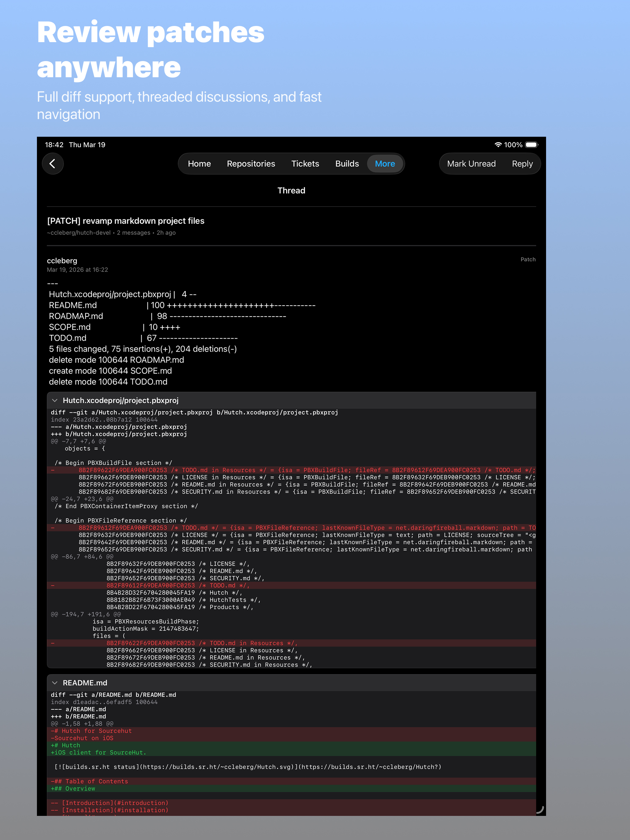Click the '/* Products */' line
The height and width of the screenshot is (840, 630).
(x=179, y=607)
